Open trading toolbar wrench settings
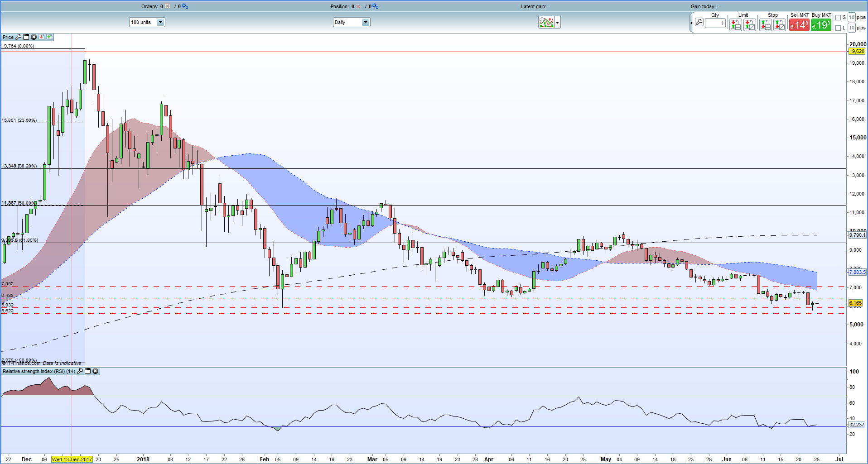868x464 pixels. click(x=699, y=22)
